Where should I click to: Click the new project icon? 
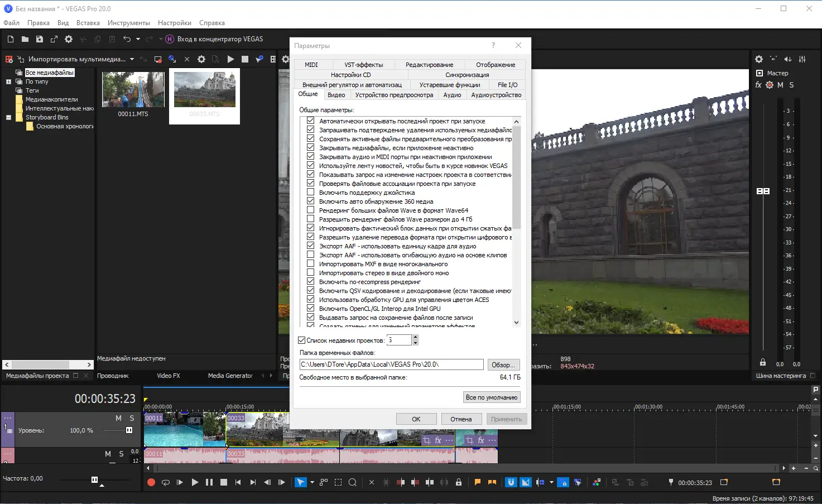coord(11,39)
